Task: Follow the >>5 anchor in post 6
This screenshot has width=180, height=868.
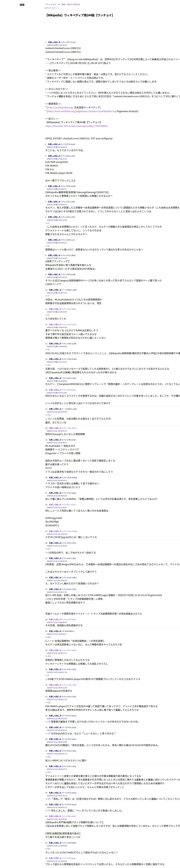Action: tap(47, 223)
